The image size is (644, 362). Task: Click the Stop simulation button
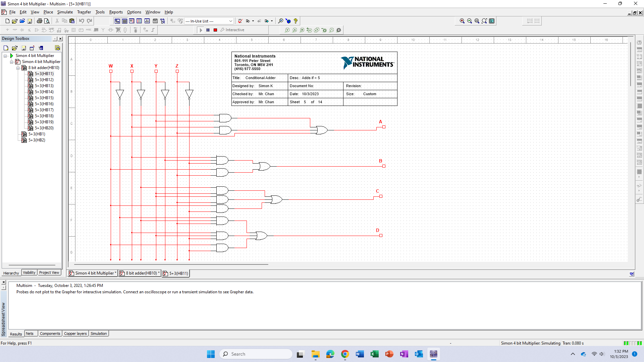coord(215,29)
